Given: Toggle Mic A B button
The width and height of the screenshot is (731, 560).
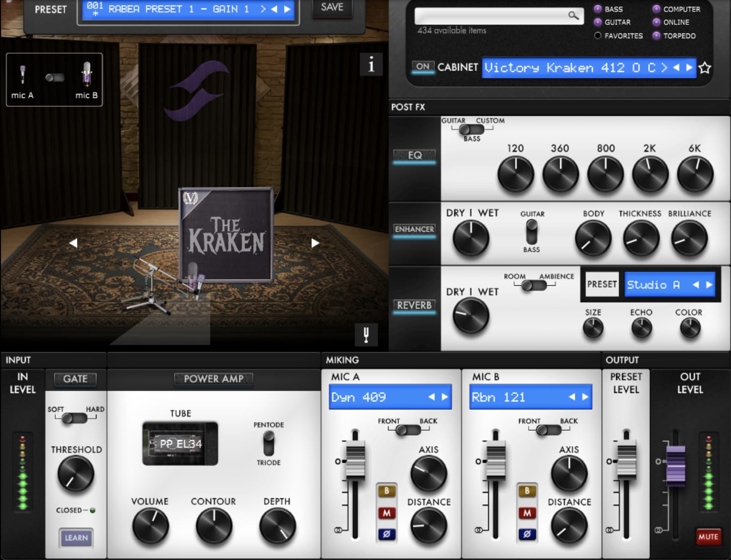Looking at the screenshot, I should pyautogui.click(x=386, y=491).
